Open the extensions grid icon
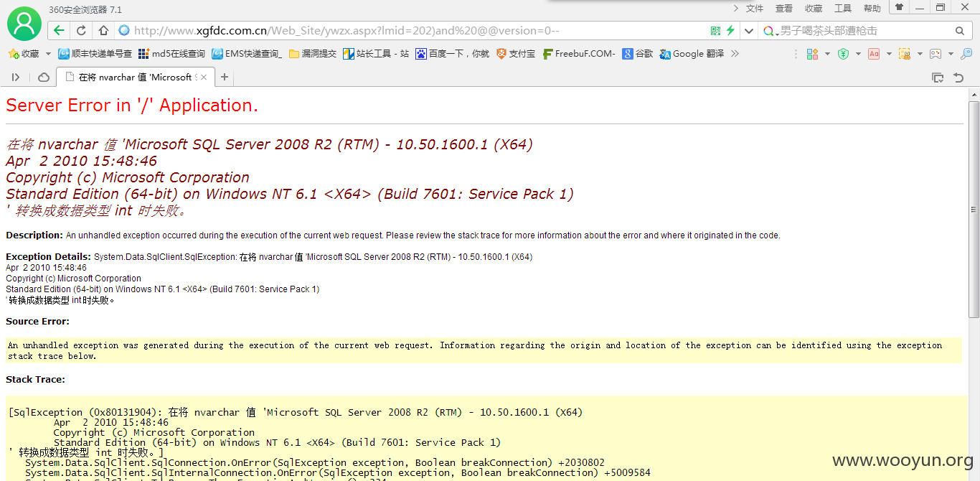This screenshot has height=481, width=980. 813,54
